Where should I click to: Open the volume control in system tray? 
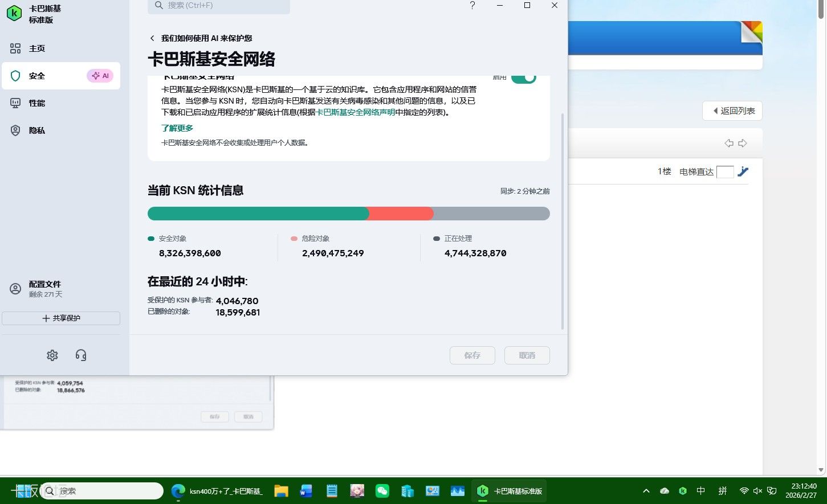(x=757, y=491)
